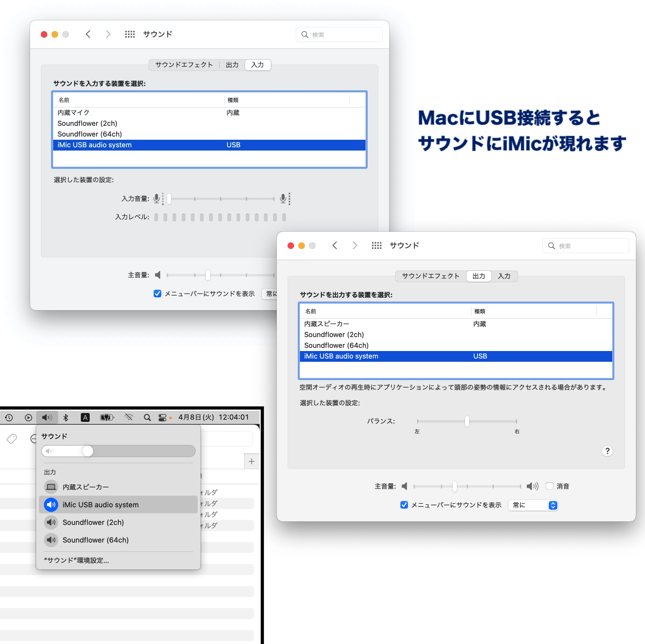
Task: Choose Soundflower (64ch) in the menu bar sound dropdown
Action: click(x=118, y=540)
